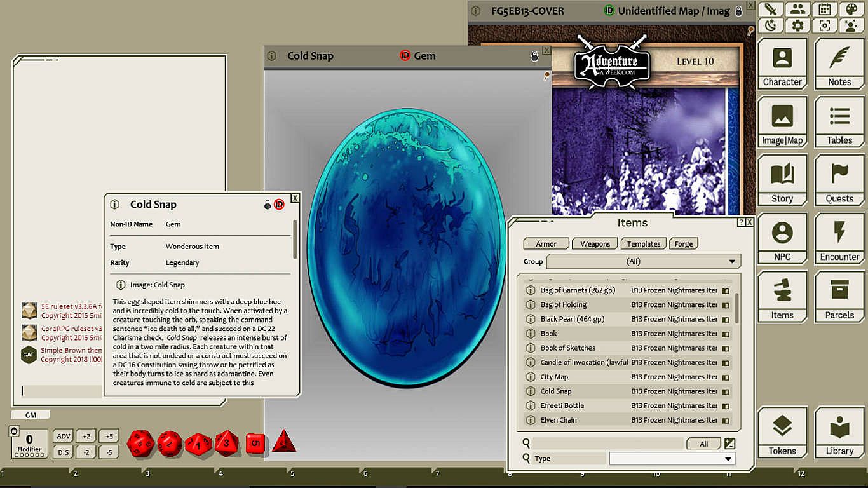Open the Combat Tracker sword icon
The image size is (868, 488).
771,10
